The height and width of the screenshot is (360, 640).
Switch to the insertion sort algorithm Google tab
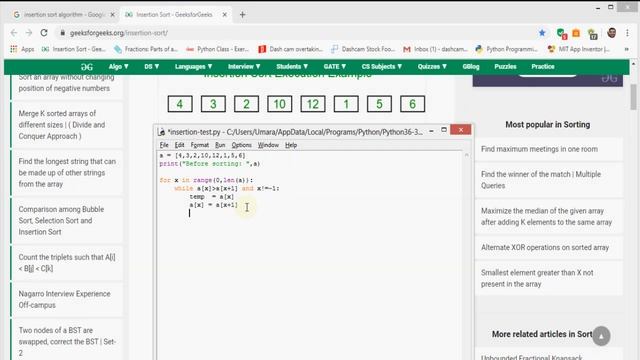click(64, 15)
